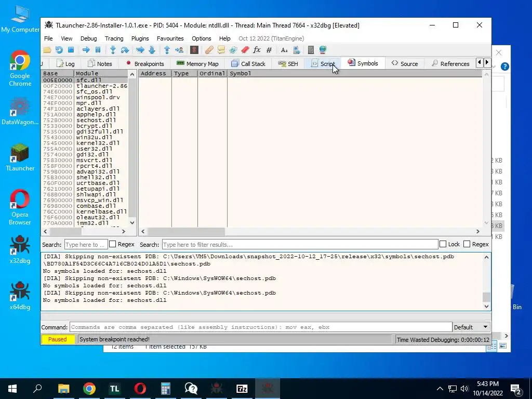
Task: Enable the Lock checkbox
Action: (x=443, y=244)
